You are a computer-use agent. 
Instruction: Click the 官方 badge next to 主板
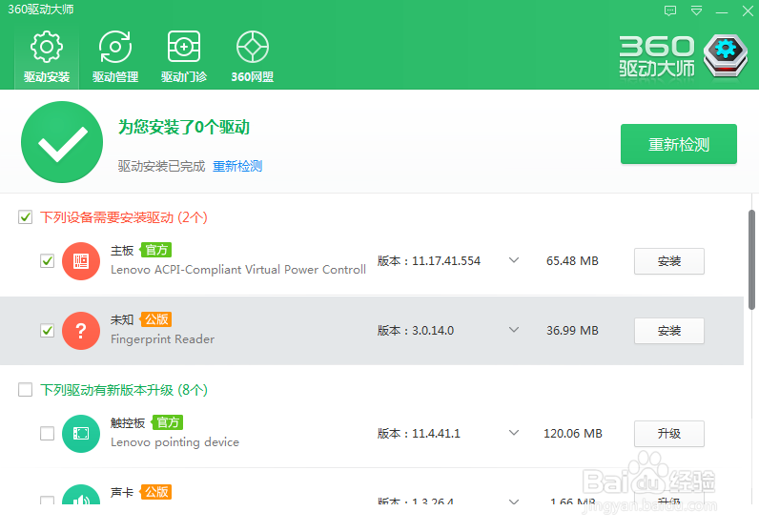coord(155,250)
